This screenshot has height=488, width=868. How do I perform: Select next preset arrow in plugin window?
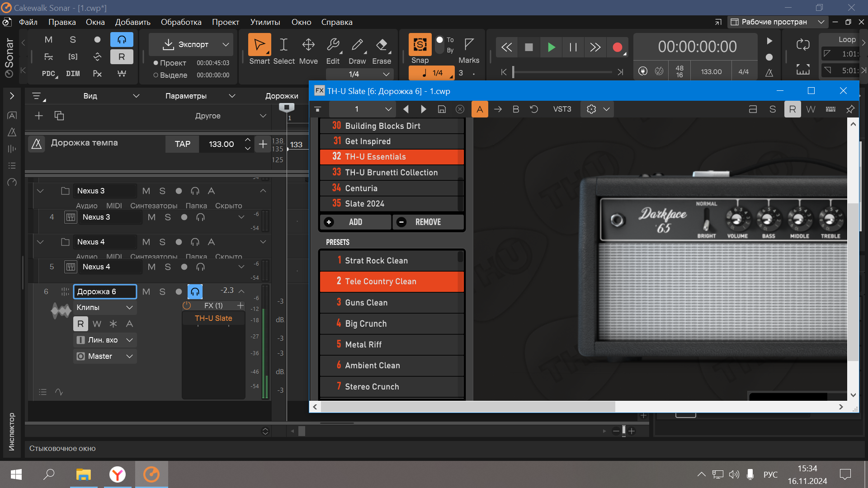coord(424,109)
